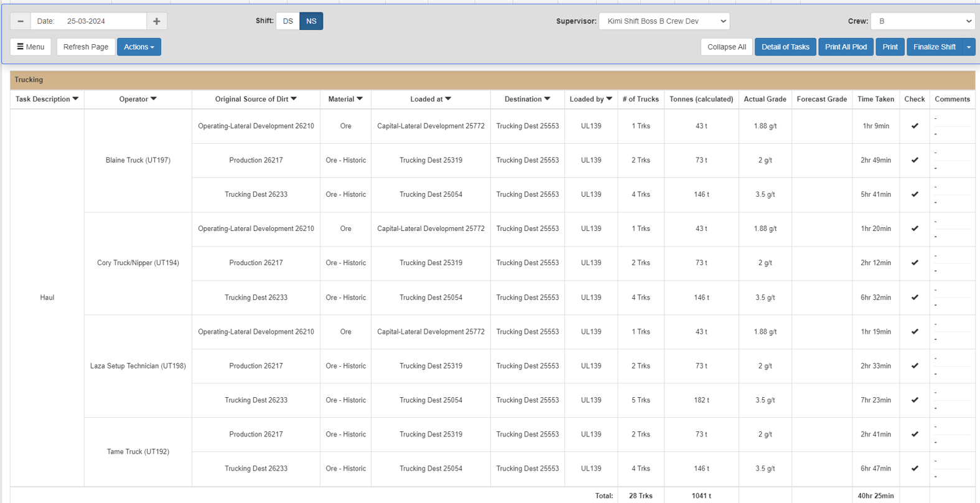This screenshot has height=503, width=980.
Task: Click the plus button to advance the date
Action: click(x=157, y=21)
